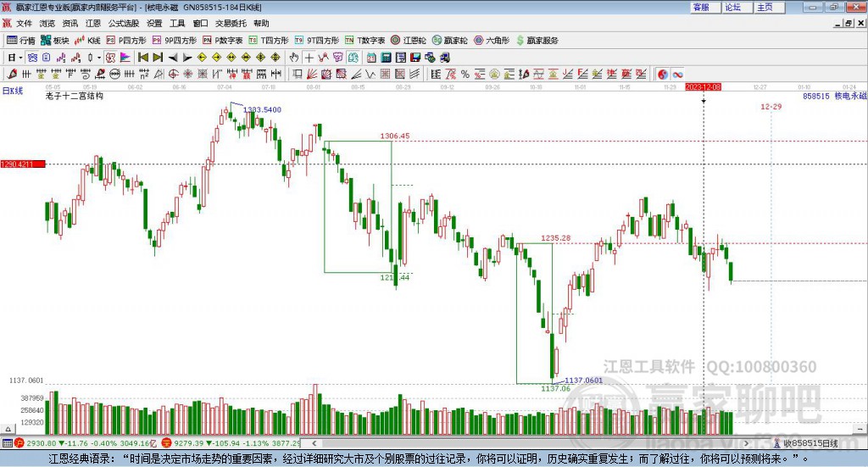The image size is (868, 467).
Task: Open the 交易委托 menu
Action: click(231, 23)
